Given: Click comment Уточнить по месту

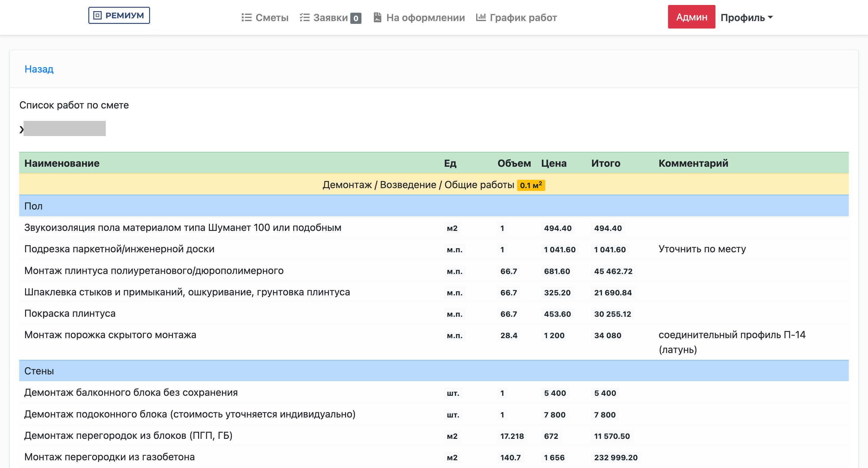Looking at the screenshot, I should click(x=702, y=249).
